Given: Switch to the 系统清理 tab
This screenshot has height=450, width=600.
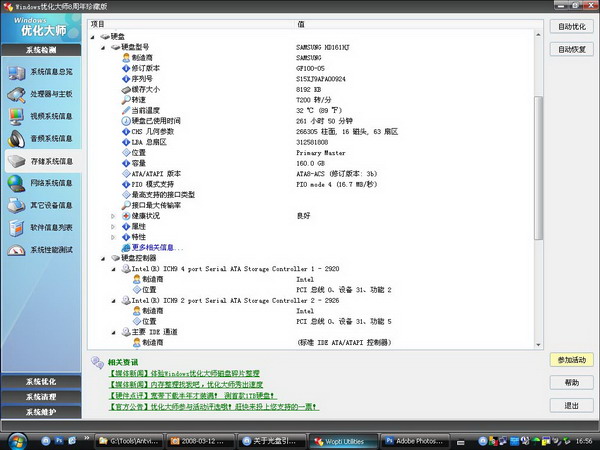Looking at the screenshot, I should click(x=41, y=397).
